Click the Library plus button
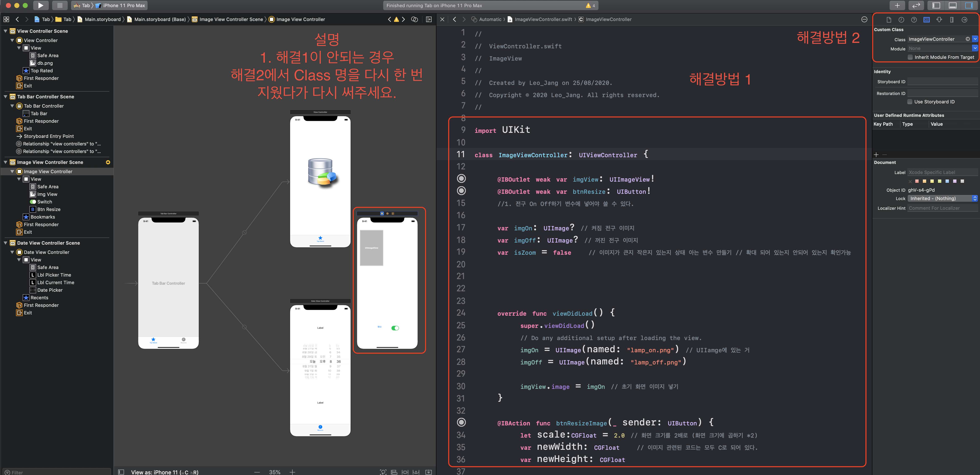This screenshot has width=980, height=475. coord(897,5)
